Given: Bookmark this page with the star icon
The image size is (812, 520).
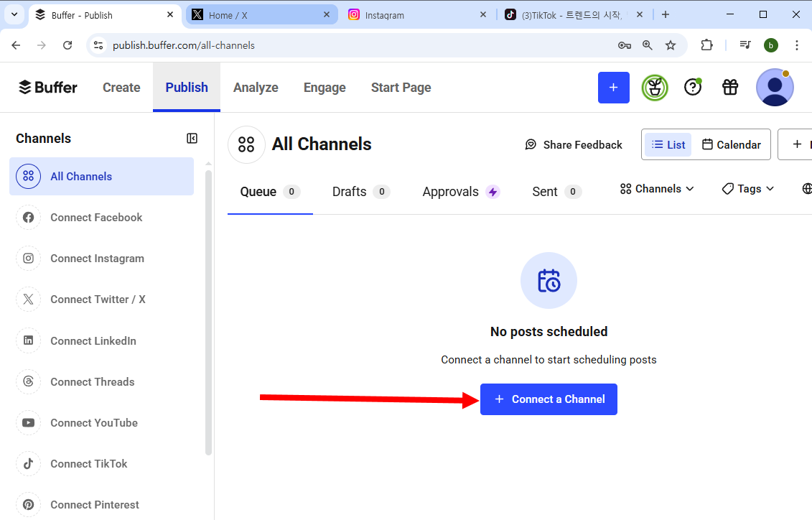Looking at the screenshot, I should click(x=671, y=45).
